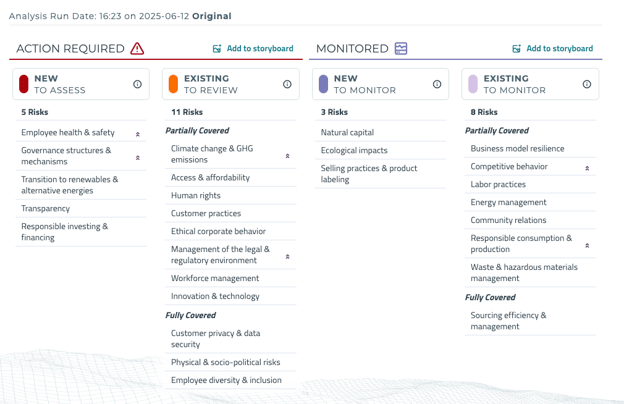Viewport: 624px width, 404px height.
Task: Expand Climate change & GHG emissions
Action: point(288,156)
